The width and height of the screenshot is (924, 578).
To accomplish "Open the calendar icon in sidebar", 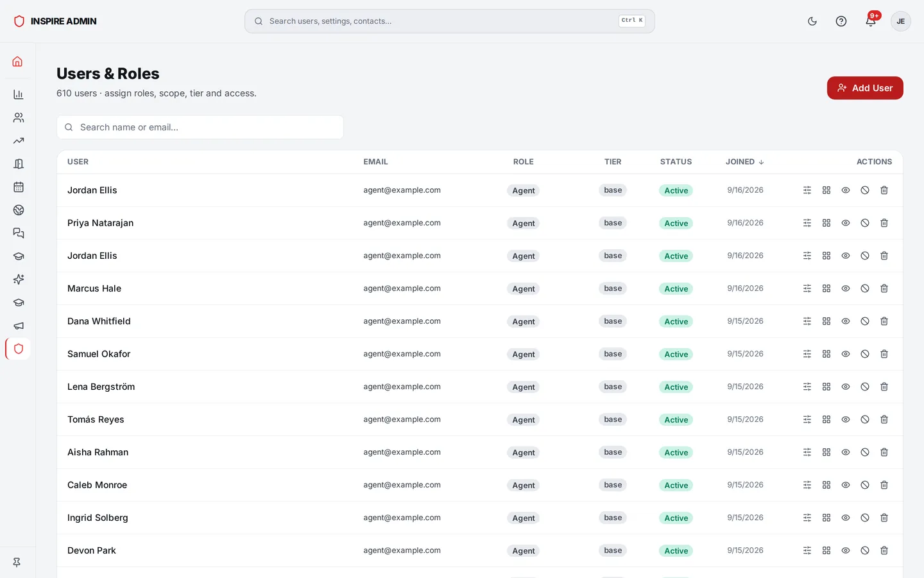I will [x=18, y=187].
